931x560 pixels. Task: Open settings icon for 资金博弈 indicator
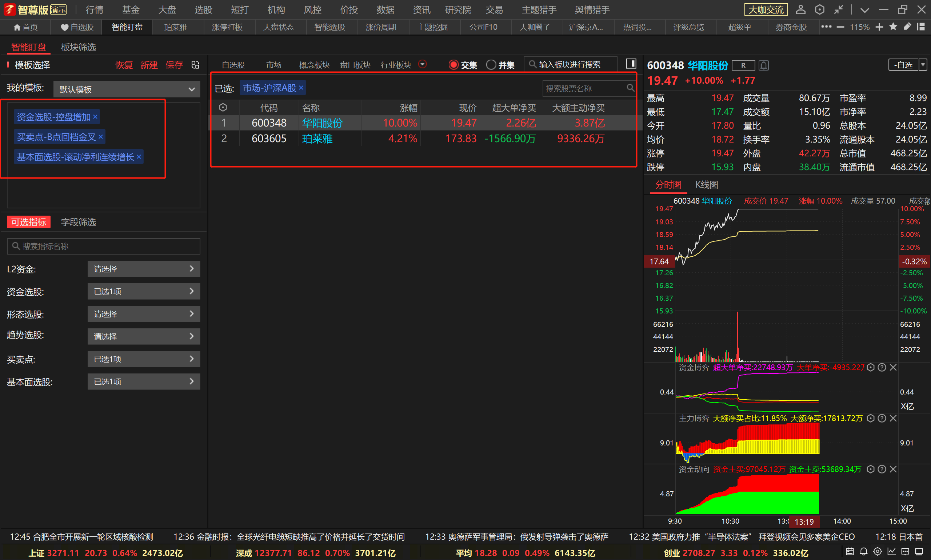pyautogui.click(x=871, y=367)
